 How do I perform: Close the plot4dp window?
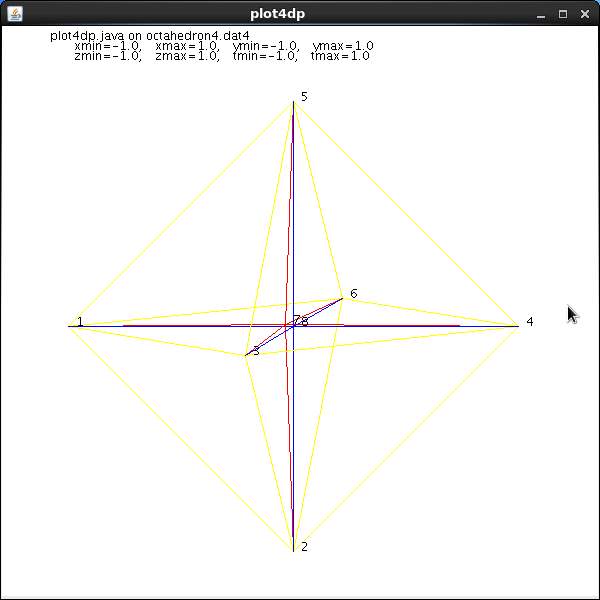pyautogui.click(x=585, y=15)
